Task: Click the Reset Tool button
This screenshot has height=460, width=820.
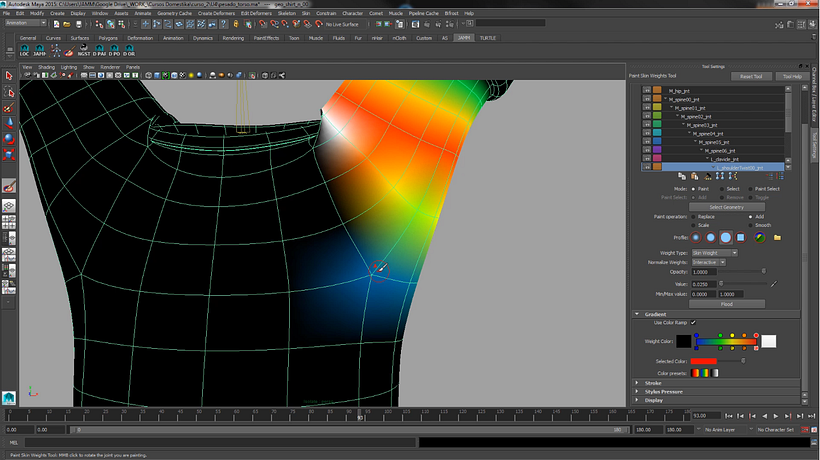Action: [x=750, y=76]
